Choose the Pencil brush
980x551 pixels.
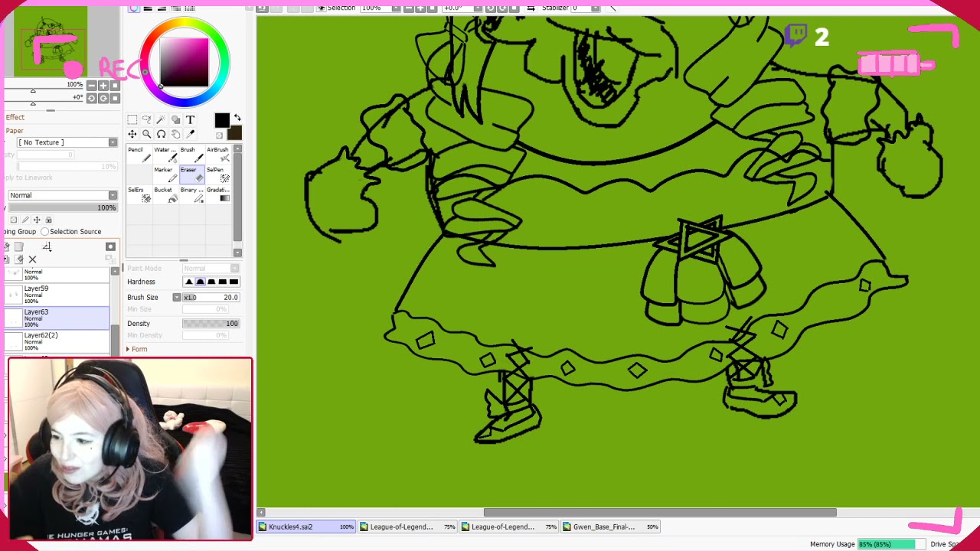[139, 154]
